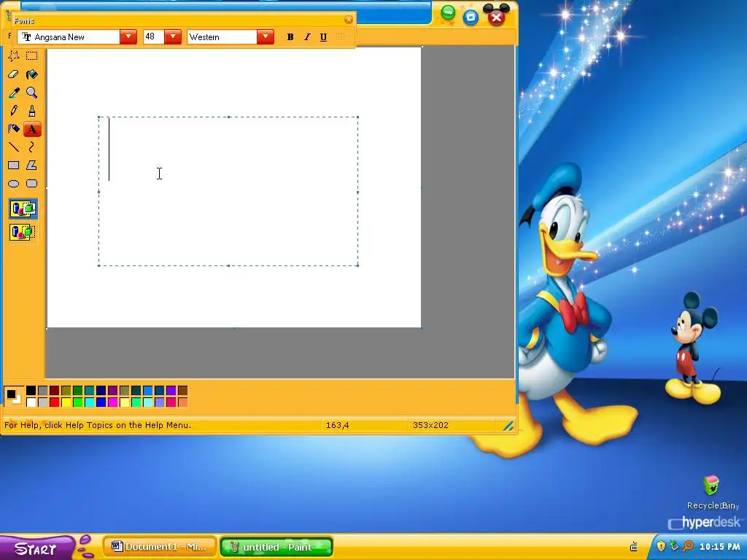Pick the dark red color swatch
The image size is (747, 560).
click(x=54, y=391)
